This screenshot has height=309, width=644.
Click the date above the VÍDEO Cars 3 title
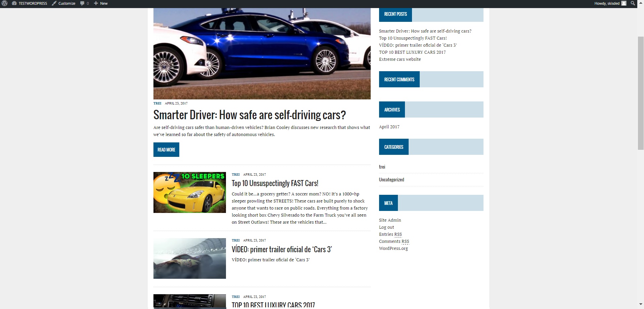(x=255, y=240)
